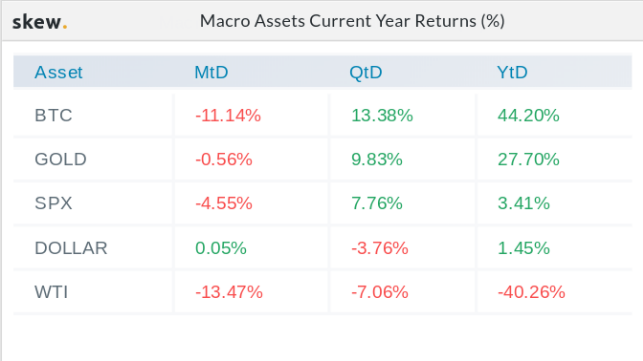Click the skew logo

(39, 22)
